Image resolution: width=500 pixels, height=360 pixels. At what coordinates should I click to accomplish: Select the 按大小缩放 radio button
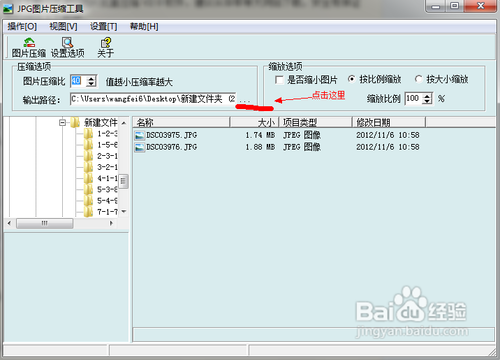point(418,79)
